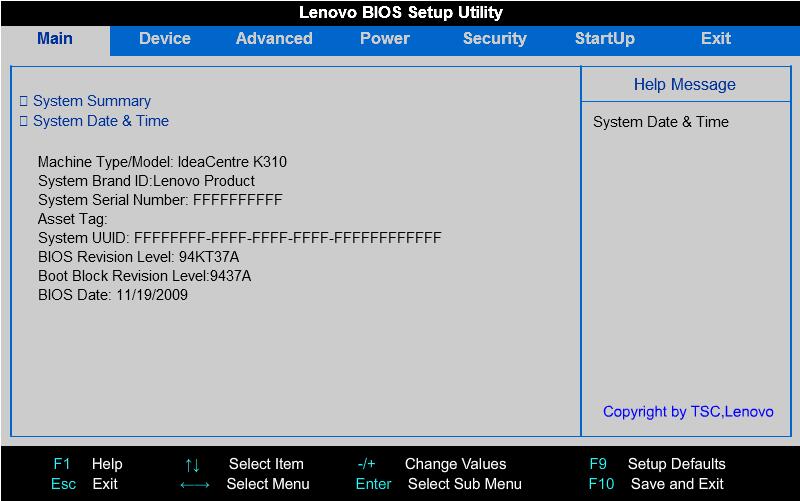Click the up/down arrows key hint
This screenshot has height=501, width=800.
193,464
